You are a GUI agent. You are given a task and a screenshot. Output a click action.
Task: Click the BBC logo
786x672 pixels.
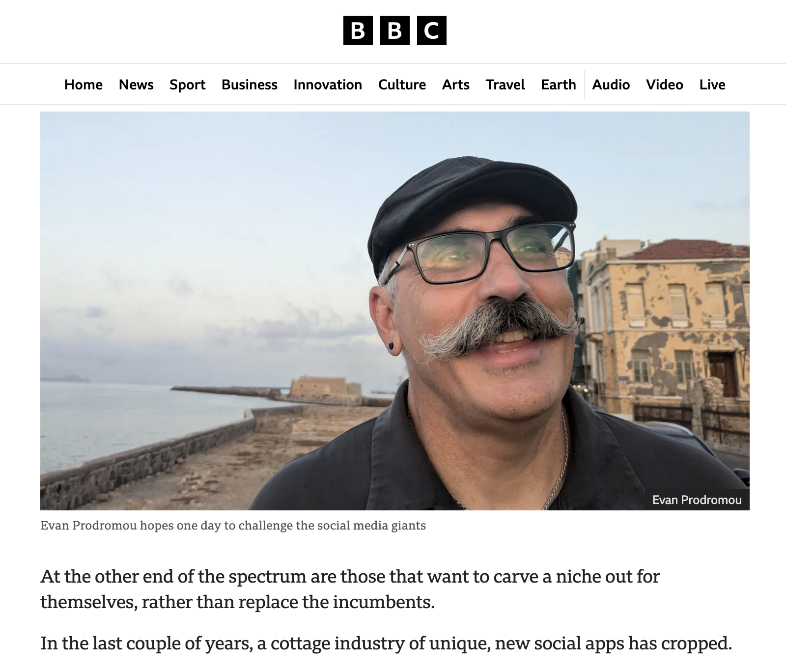(395, 30)
